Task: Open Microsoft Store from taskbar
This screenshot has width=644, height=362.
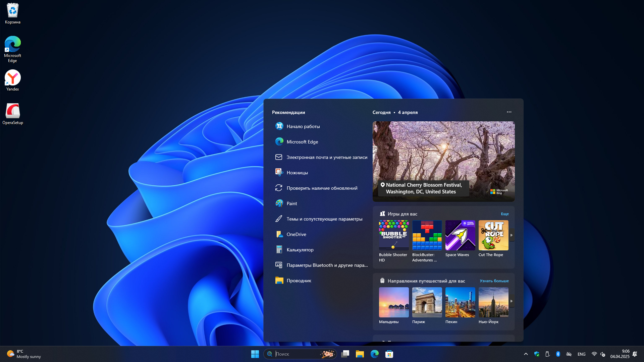Action: click(x=389, y=354)
